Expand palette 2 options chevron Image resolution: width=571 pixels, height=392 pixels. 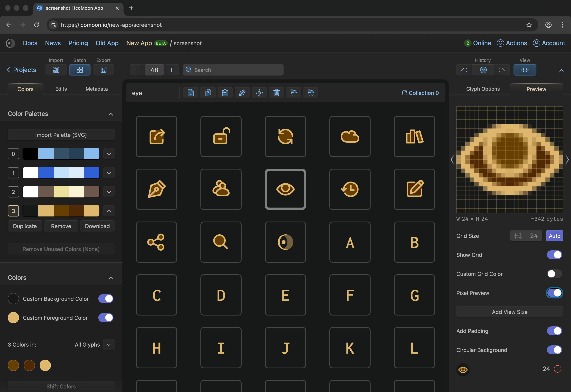pos(109,192)
